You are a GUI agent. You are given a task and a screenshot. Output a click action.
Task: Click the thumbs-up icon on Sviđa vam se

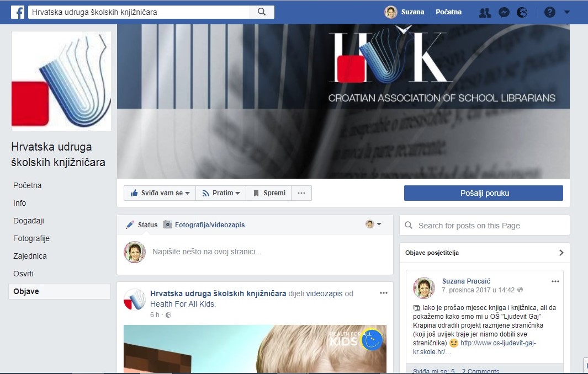[134, 193]
